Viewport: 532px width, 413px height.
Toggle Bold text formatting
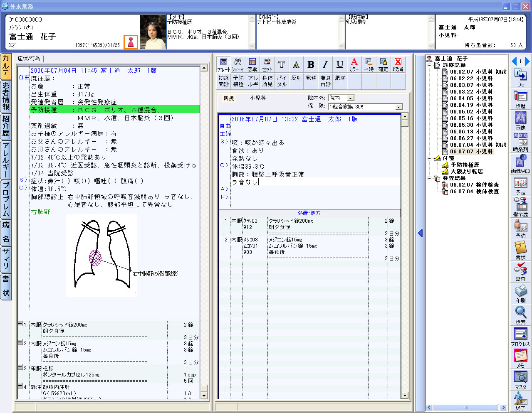pos(311,65)
